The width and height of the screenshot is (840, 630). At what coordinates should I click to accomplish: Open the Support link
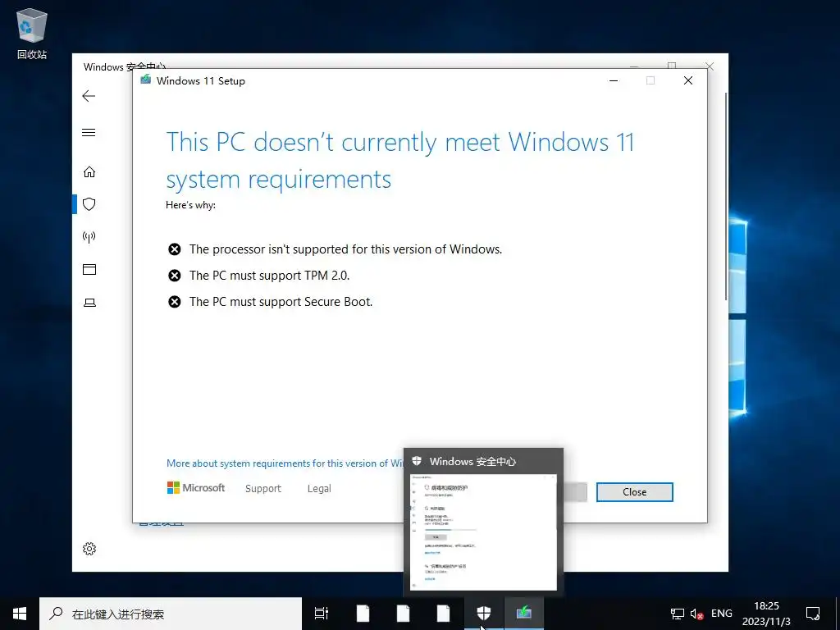coord(263,489)
